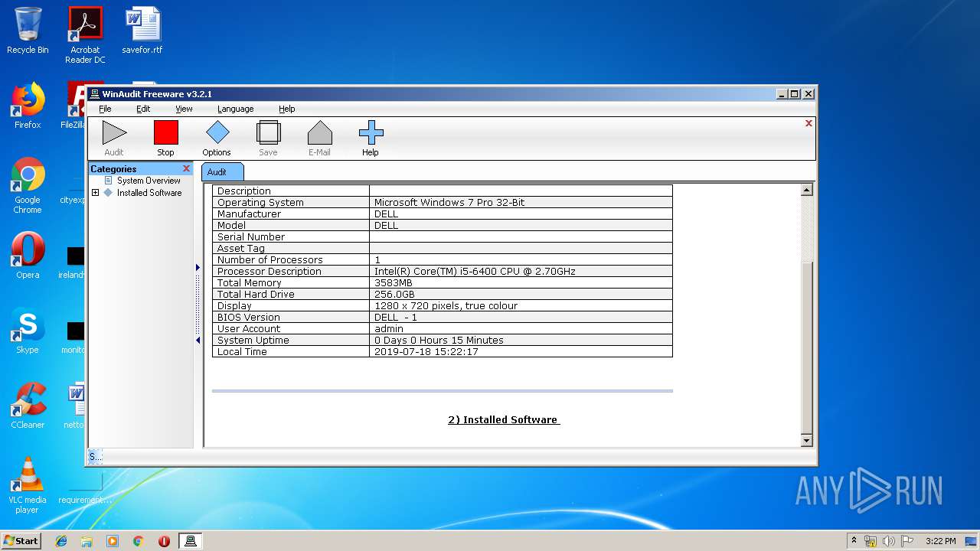Image resolution: width=980 pixels, height=551 pixels.
Task: Click the scrollbar up arrow
Action: [806, 190]
